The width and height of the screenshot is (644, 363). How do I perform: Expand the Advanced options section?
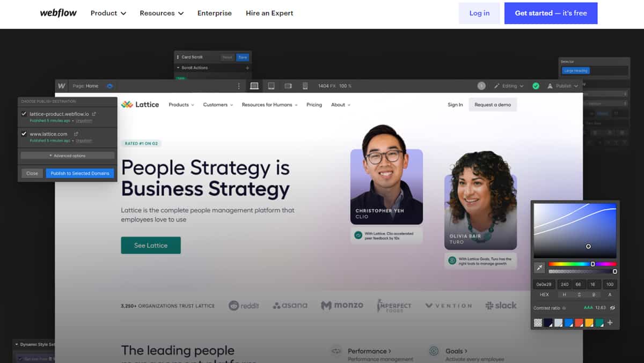click(x=67, y=155)
